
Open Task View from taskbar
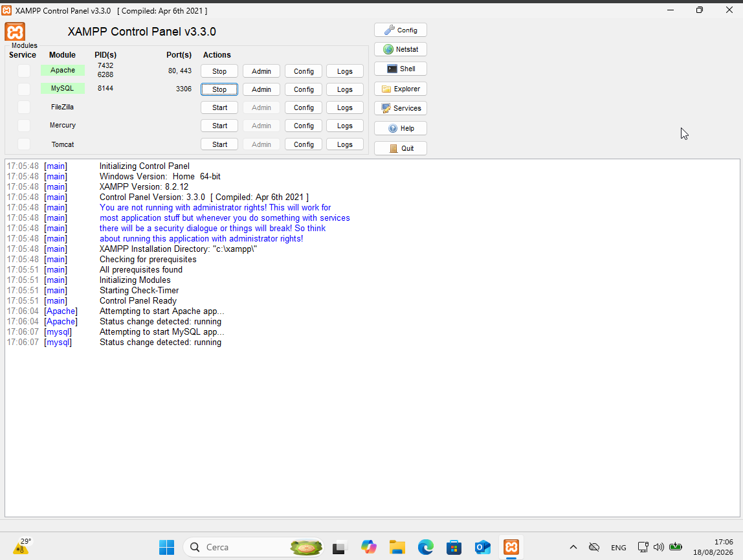tap(338, 547)
